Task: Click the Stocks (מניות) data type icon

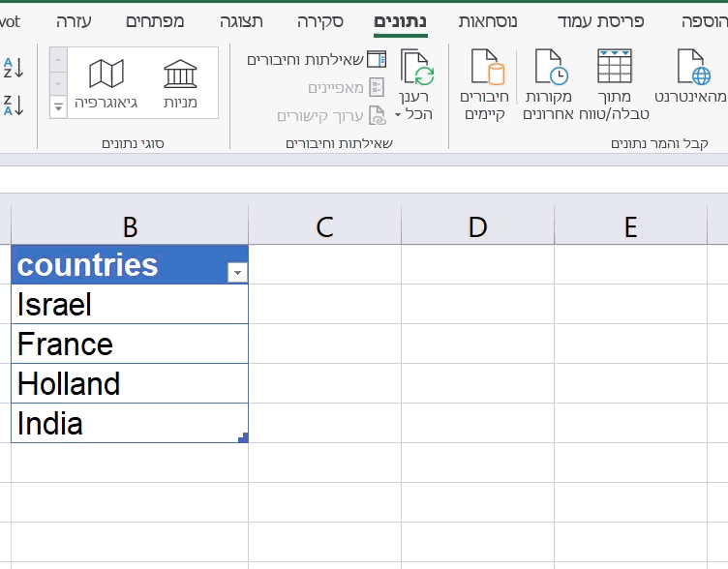Action: (180, 74)
